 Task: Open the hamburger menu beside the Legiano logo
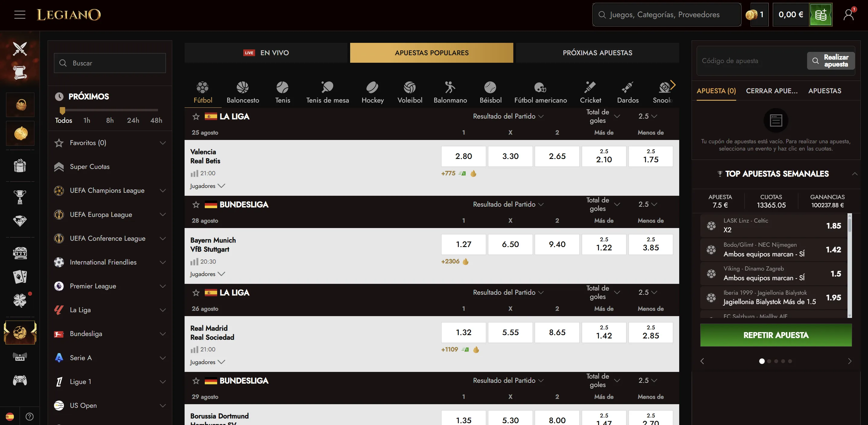click(x=20, y=15)
